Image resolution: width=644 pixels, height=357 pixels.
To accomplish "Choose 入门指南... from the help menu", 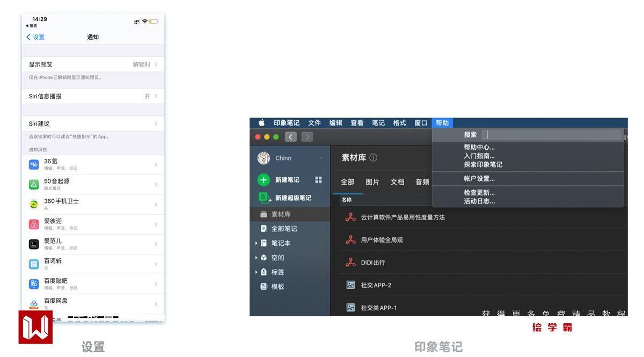I will (479, 156).
